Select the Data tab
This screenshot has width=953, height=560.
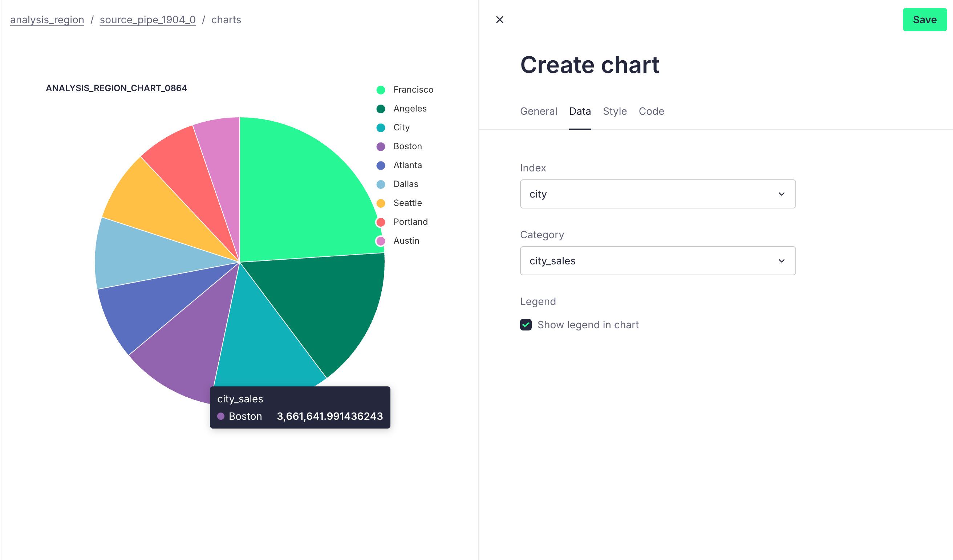coord(580,111)
